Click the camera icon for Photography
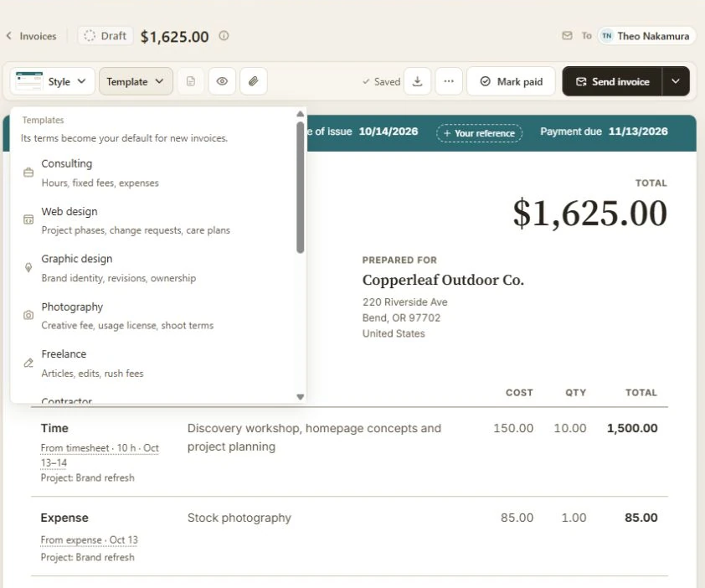 coord(28,315)
